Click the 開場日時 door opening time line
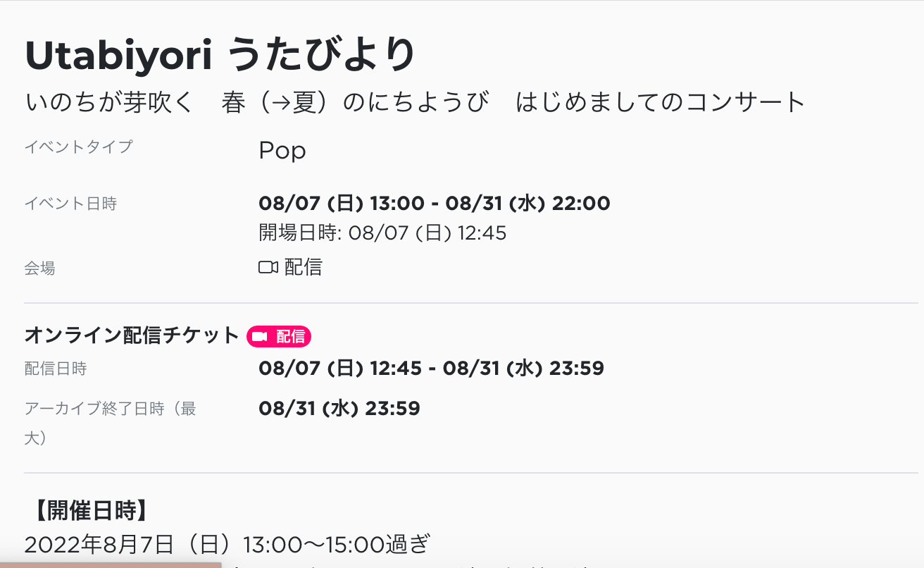Screen dimensions: 924x568 (x=382, y=233)
